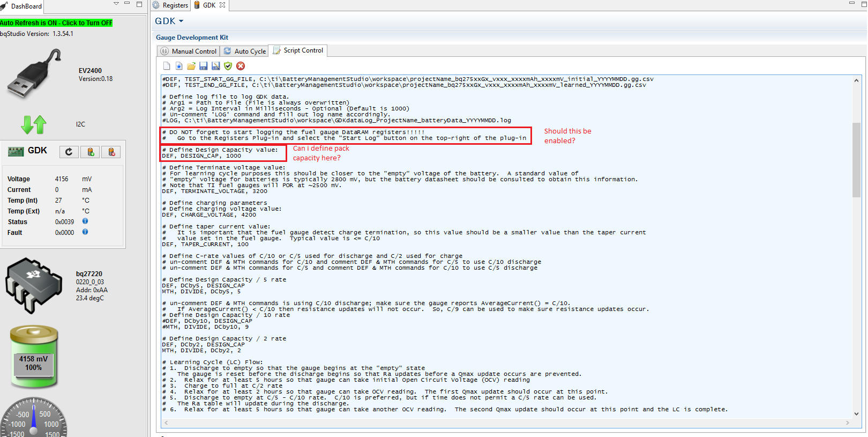Open the Manual Control tab

189,51
